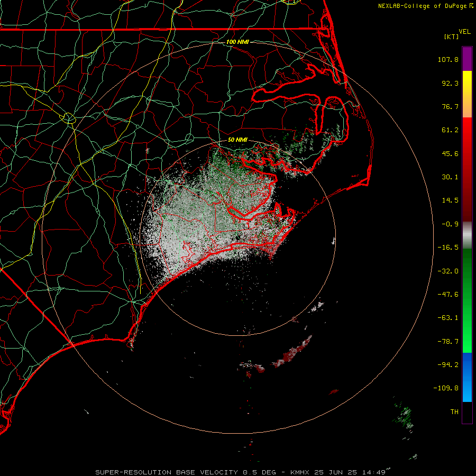Click the gray near-zero color bar segment

click(467, 235)
